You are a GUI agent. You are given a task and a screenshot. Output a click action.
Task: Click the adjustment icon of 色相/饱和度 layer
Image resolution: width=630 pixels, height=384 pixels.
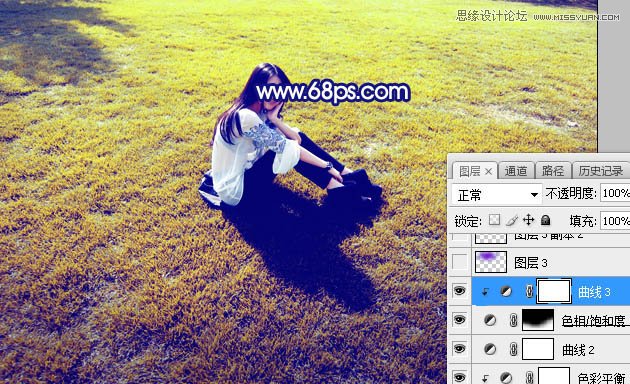click(x=490, y=320)
